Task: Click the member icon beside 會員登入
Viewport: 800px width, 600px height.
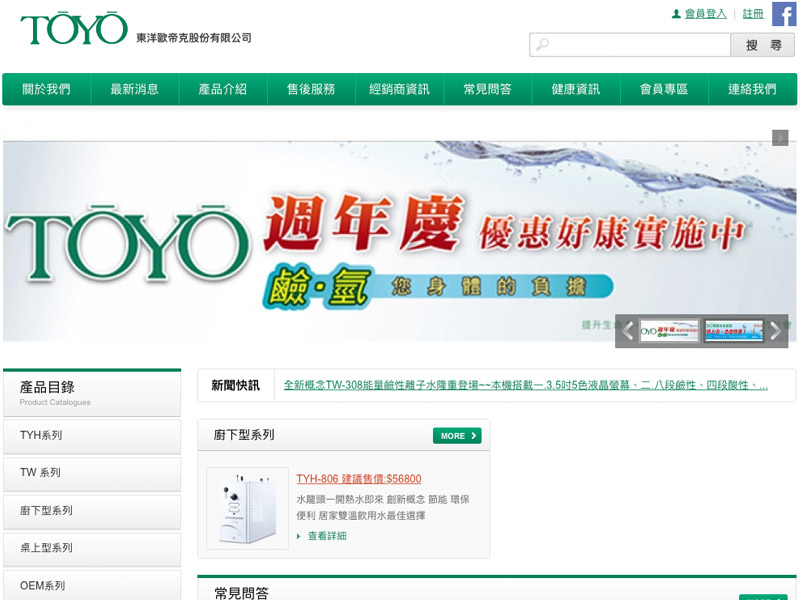Action: pyautogui.click(x=676, y=14)
